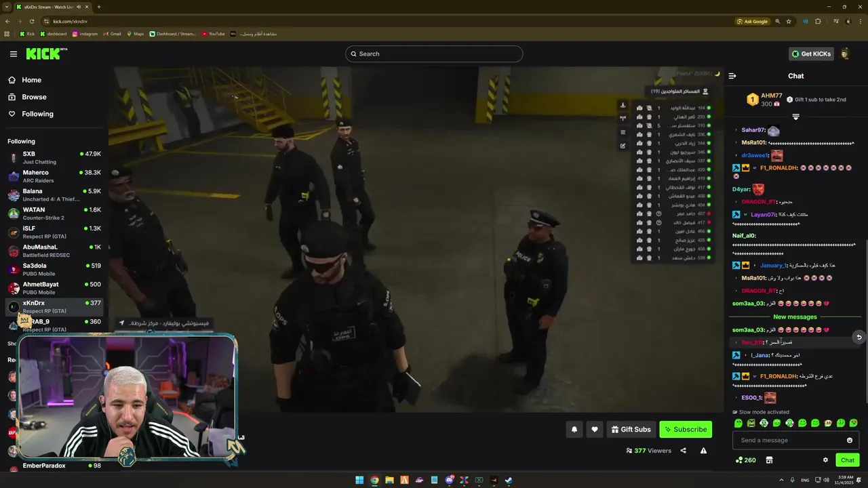Open the taskbar volume control

click(826, 481)
